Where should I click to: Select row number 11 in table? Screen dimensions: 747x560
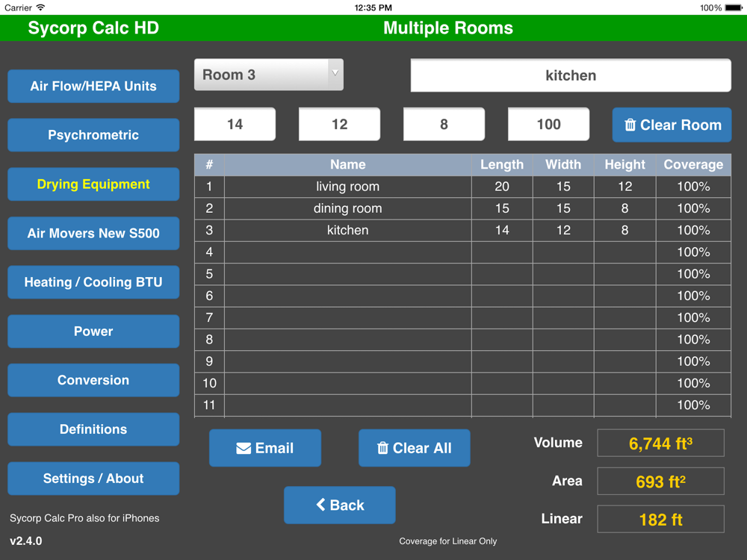point(462,405)
